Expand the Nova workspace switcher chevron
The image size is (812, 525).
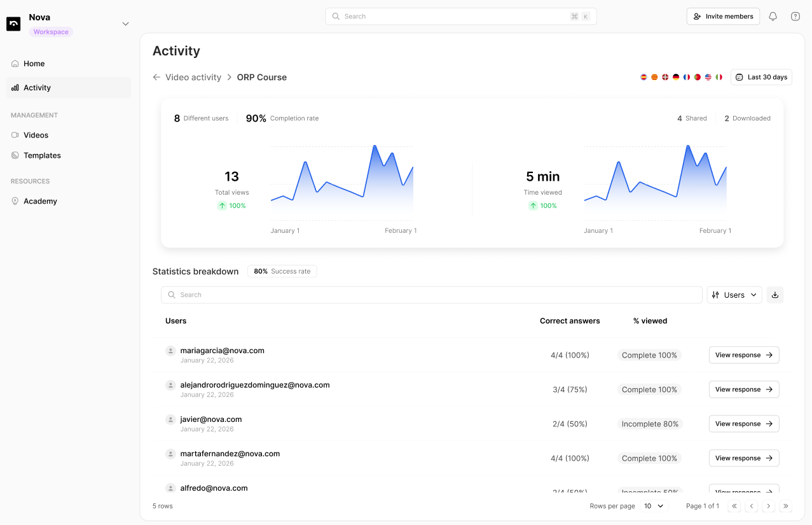click(x=125, y=24)
